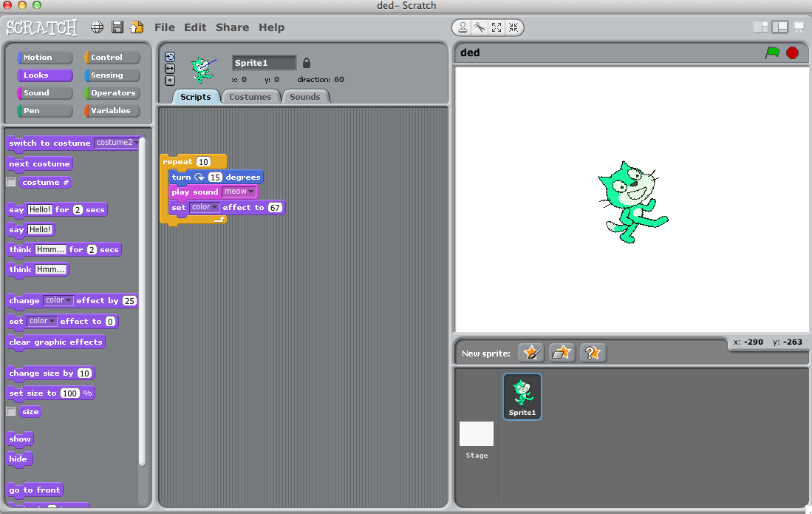Image resolution: width=812 pixels, height=514 pixels.
Task: Enable the costume # stage monitor
Action: tap(11, 182)
